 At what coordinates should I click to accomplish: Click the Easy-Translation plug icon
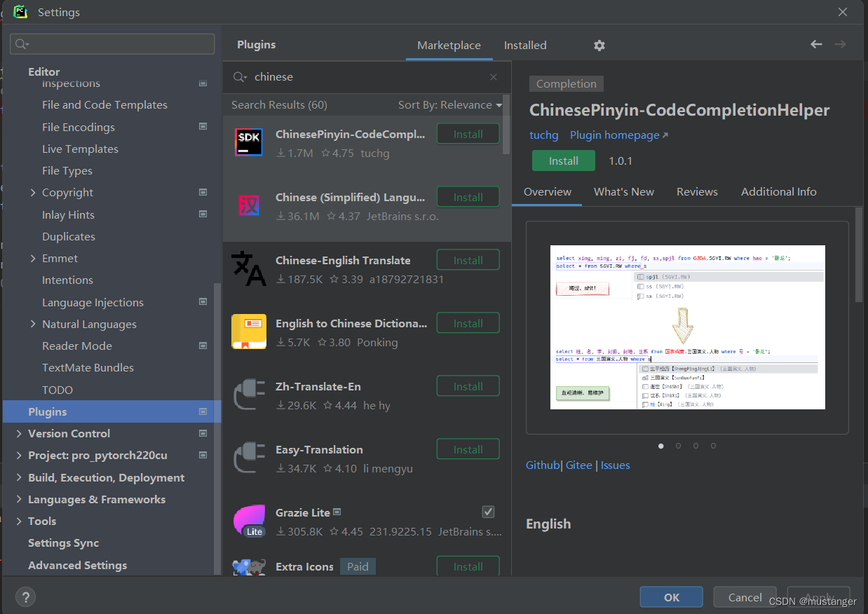coord(248,458)
